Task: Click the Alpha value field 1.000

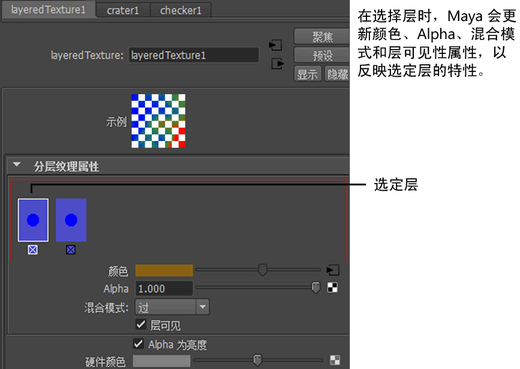Action: click(x=164, y=289)
